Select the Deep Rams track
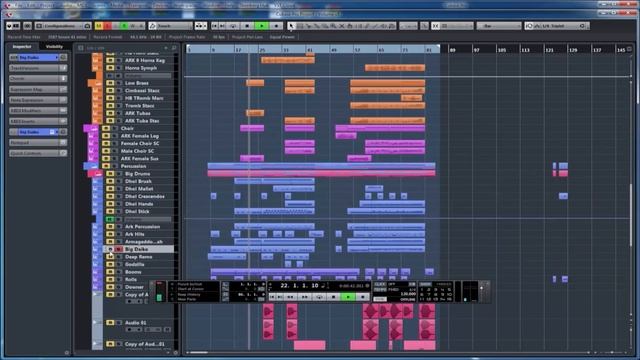The height and width of the screenshot is (360, 640). coord(138,257)
